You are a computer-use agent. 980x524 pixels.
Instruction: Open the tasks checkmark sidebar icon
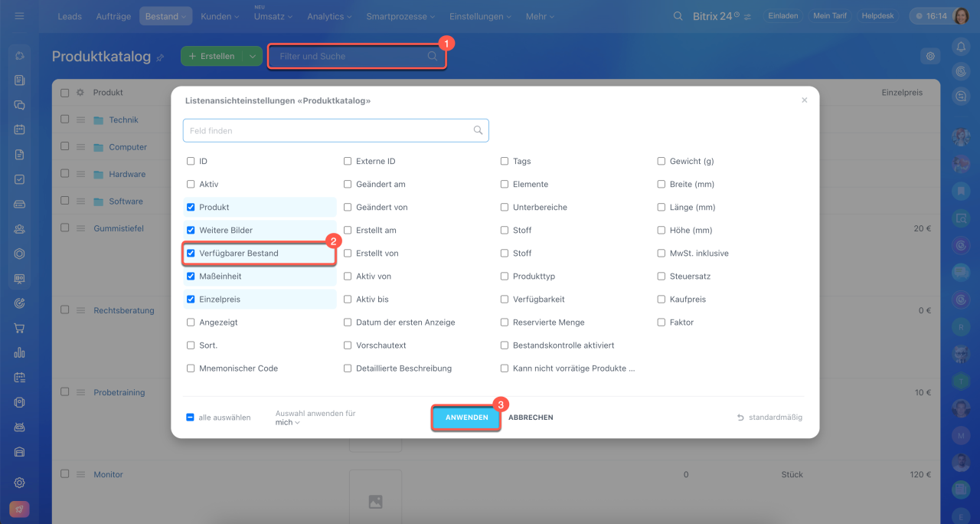20,179
